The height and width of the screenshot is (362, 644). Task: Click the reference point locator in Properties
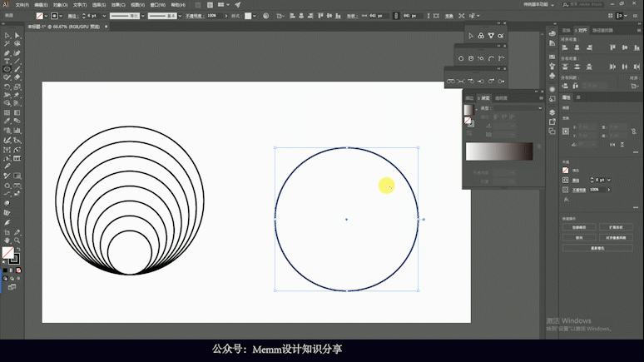tap(566, 131)
